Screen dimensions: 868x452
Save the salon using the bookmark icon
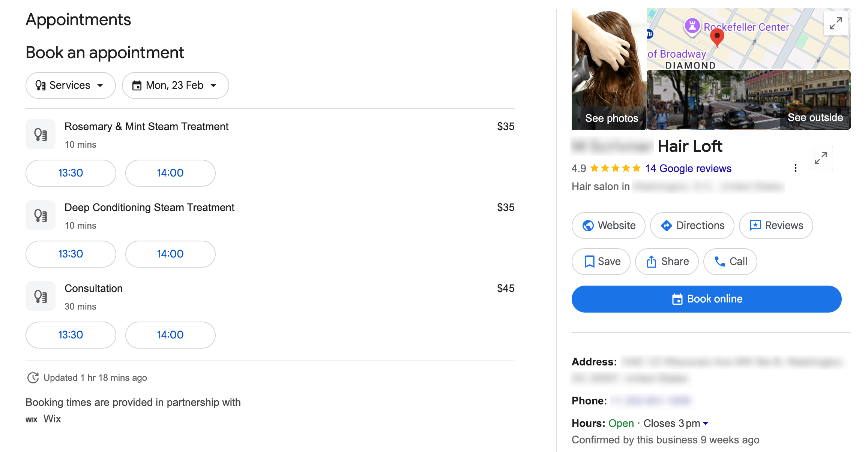(590, 261)
